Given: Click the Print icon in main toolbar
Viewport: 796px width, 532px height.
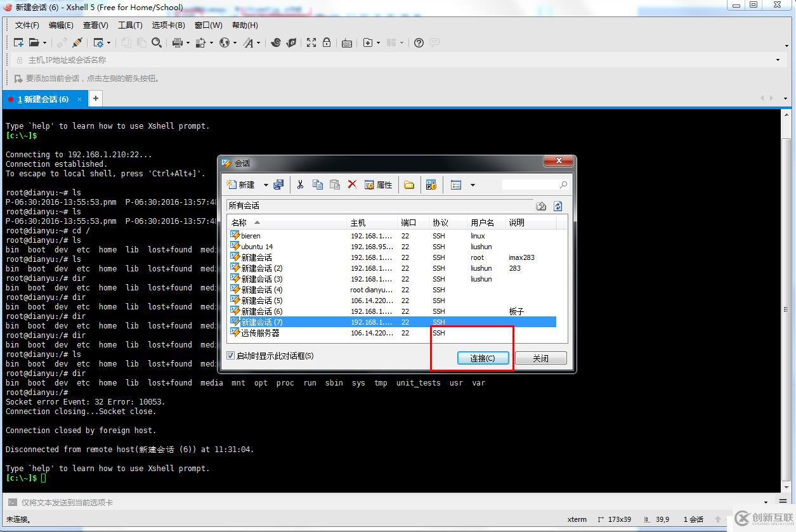Looking at the screenshot, I should (177, 42).
